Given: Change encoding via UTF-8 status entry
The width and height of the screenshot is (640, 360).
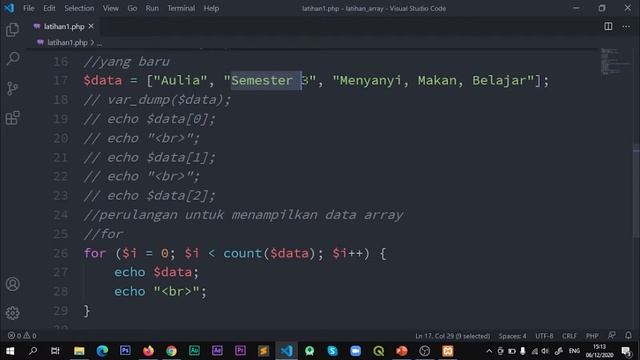Looking at the screenshot, I should tap(544, 336).
